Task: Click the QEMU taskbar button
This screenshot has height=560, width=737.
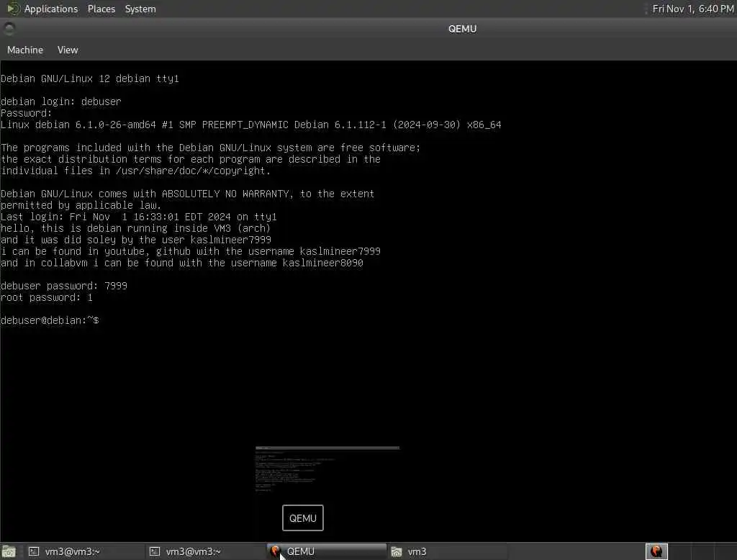Action: pos(327,551)
